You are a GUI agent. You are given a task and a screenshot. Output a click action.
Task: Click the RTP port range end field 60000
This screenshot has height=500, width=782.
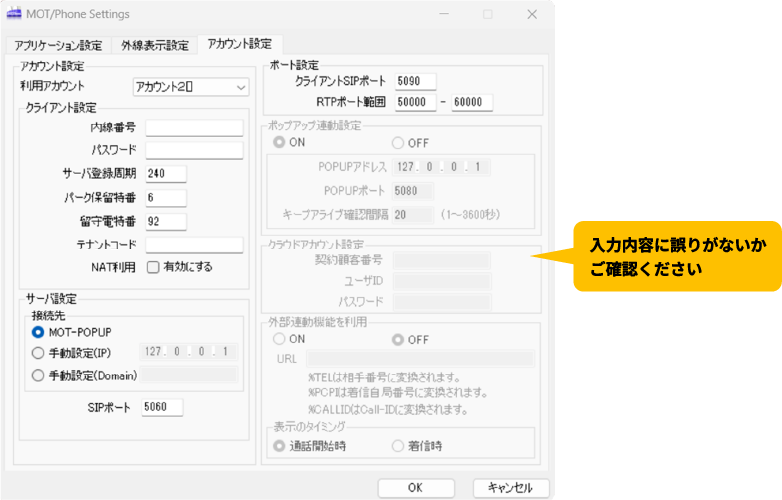472,102
